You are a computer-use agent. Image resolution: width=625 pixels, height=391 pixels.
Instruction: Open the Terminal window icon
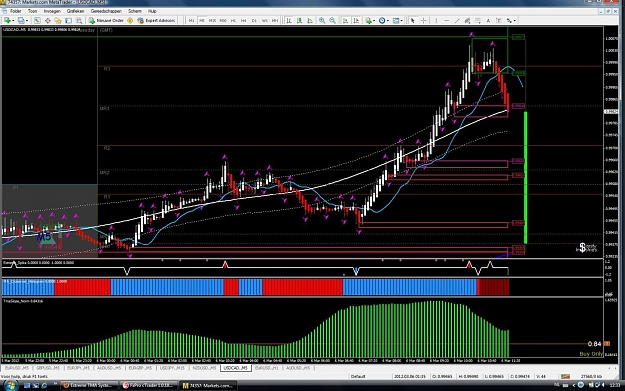[69, 20]
